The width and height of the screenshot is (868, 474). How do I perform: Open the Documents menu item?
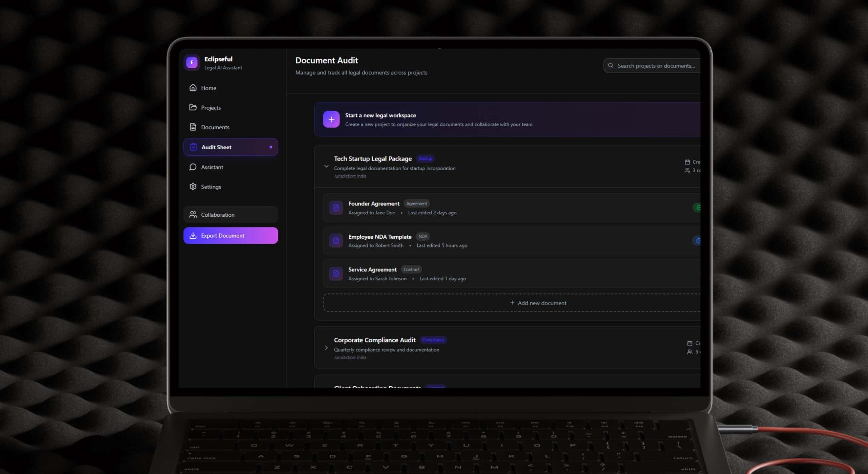(x=215, y=127)
